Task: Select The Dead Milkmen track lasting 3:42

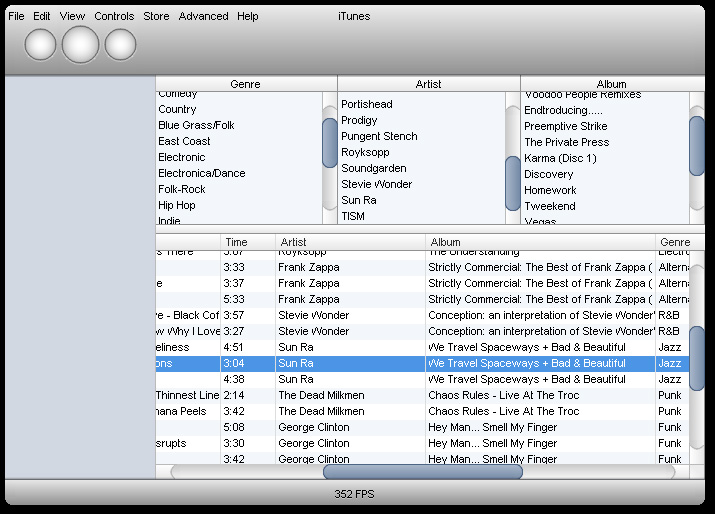Action: tap(422, 411)
